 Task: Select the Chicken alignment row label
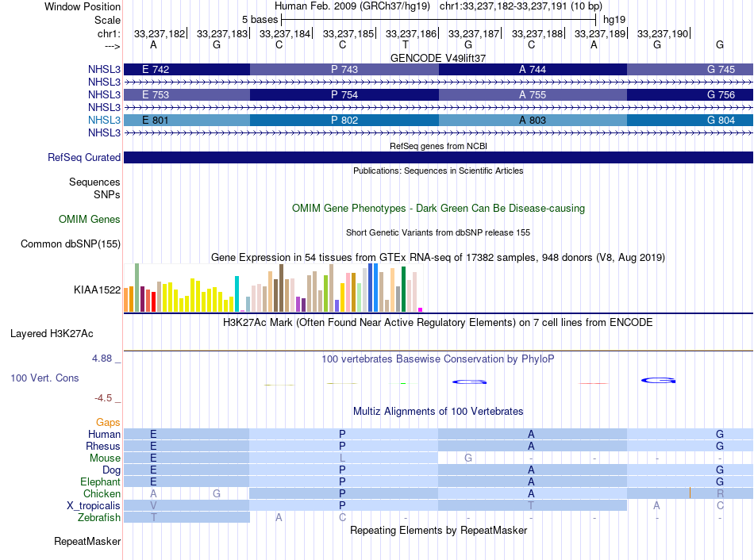point(102,493)
